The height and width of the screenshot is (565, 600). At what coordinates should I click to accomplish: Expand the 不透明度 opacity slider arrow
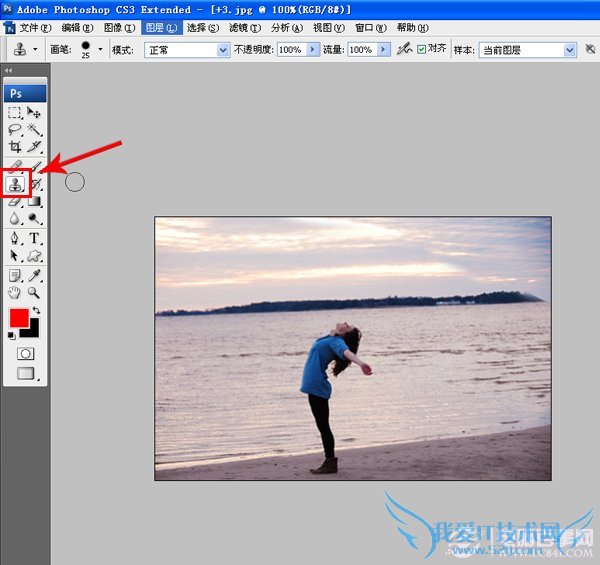[313, 49]
